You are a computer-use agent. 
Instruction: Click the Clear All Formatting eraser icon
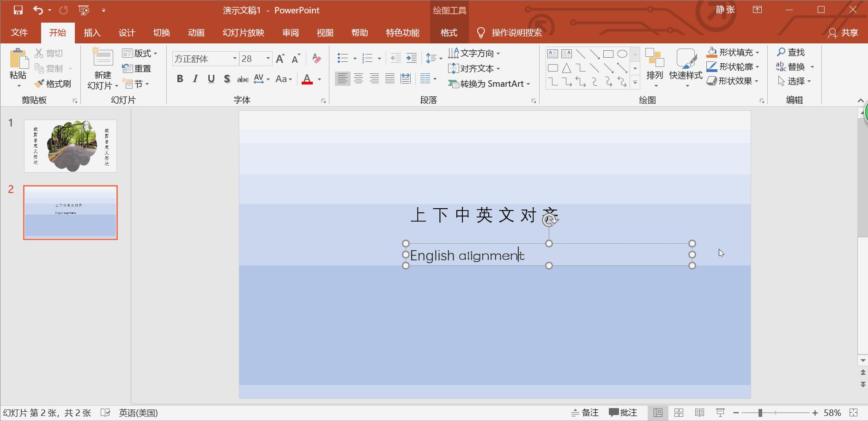[316, 59]
